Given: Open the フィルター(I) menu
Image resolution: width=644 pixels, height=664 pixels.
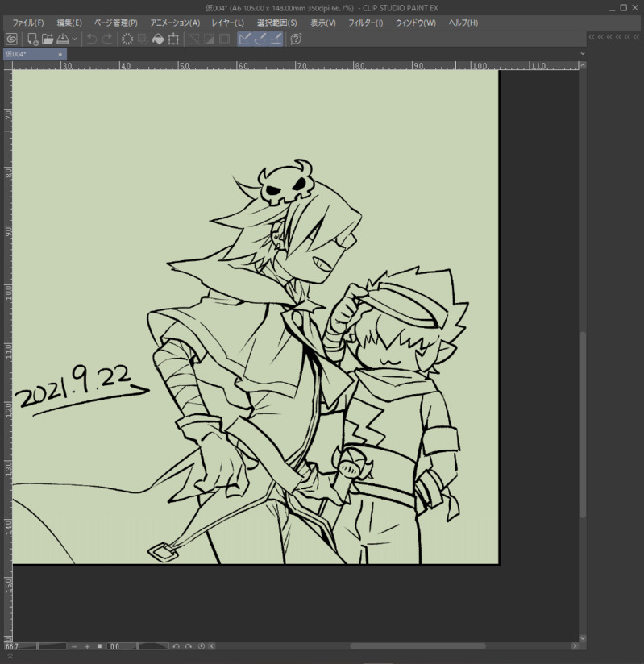Looking at the screenshot, I should tap(366, 23).
